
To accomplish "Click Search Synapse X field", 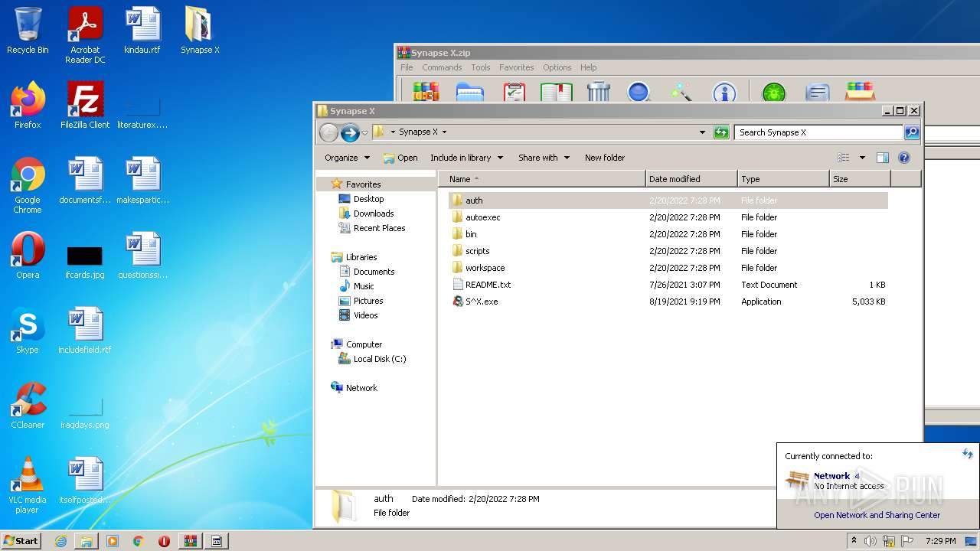I will [x=818, y=132].
